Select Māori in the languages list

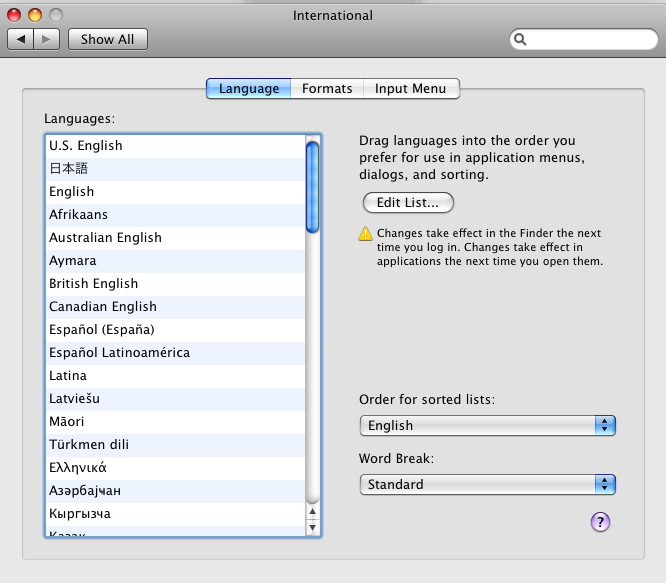click(x=175, y=422)
